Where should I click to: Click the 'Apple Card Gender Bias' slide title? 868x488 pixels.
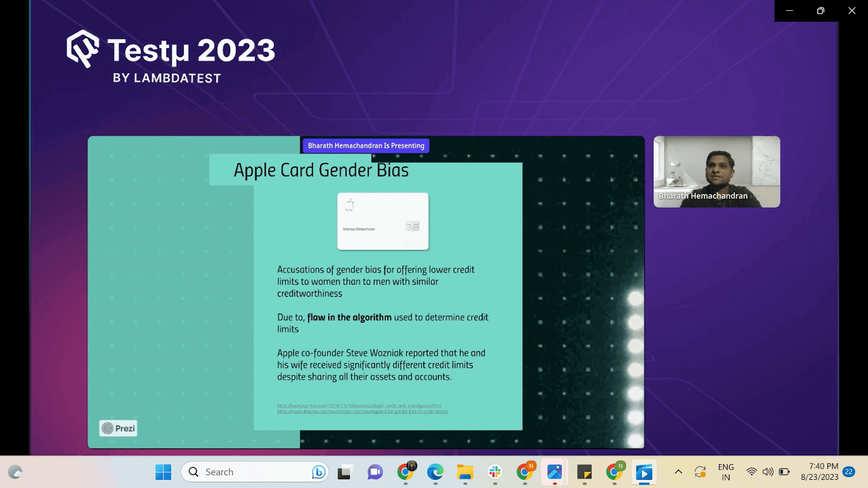tap(321, 170)
